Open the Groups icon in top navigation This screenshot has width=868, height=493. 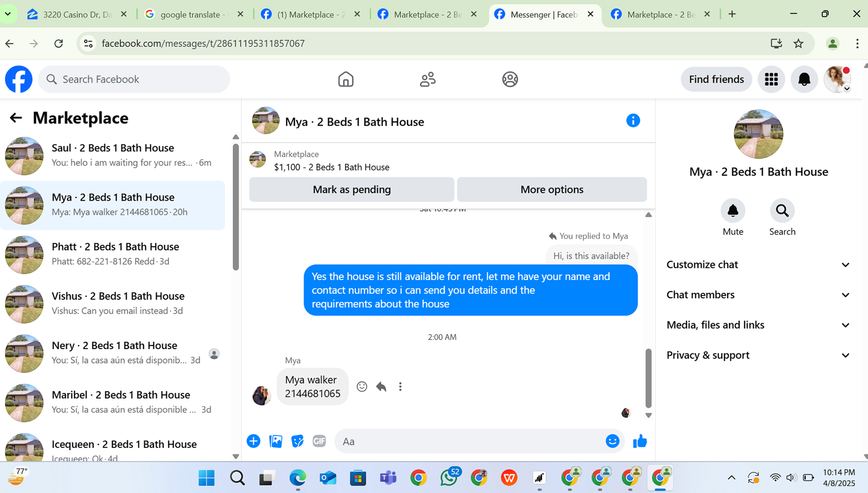point(510,79)
